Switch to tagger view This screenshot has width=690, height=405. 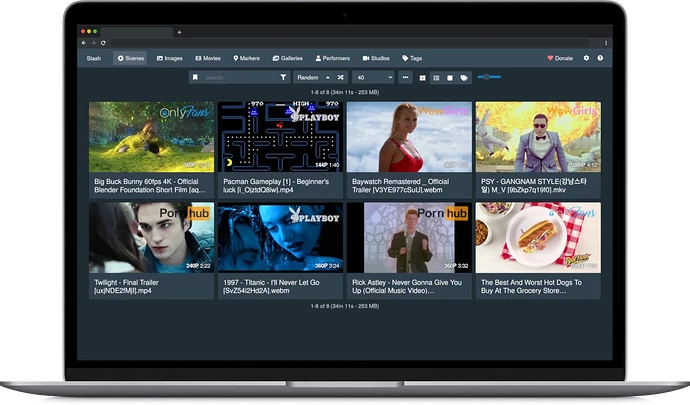click(x=464, y=78)
